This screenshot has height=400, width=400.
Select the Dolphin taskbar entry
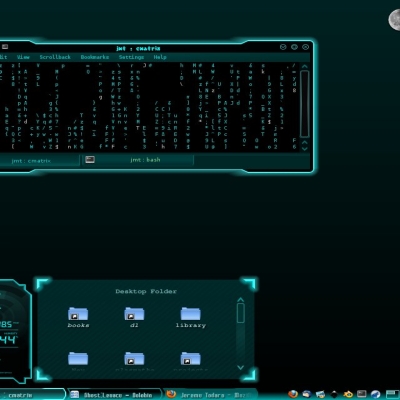click(x=114, y=395)
